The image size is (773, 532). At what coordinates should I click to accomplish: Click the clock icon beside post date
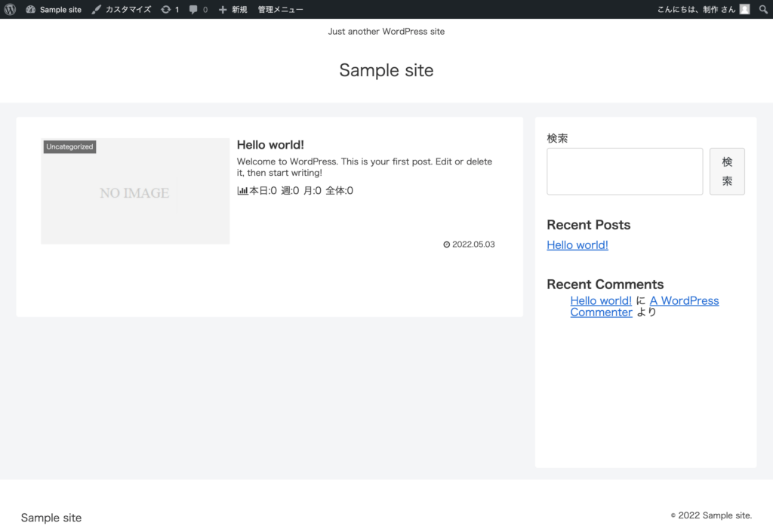447,244
